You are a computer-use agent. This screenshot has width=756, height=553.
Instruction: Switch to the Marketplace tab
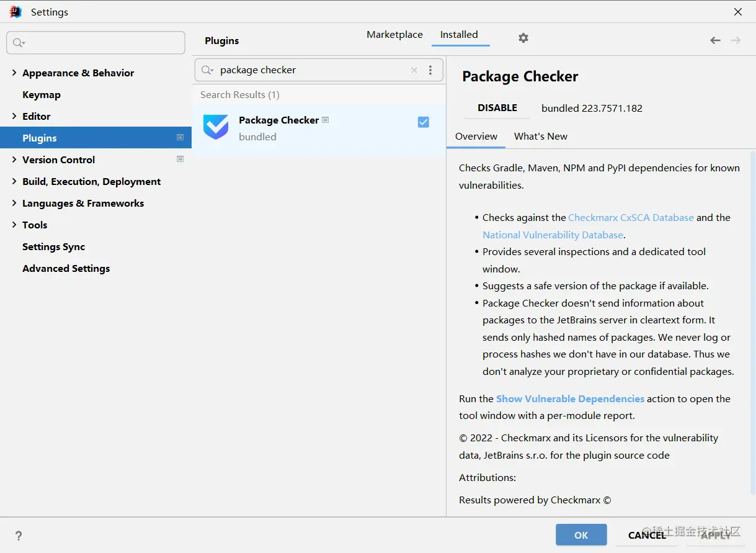point(394,35)
